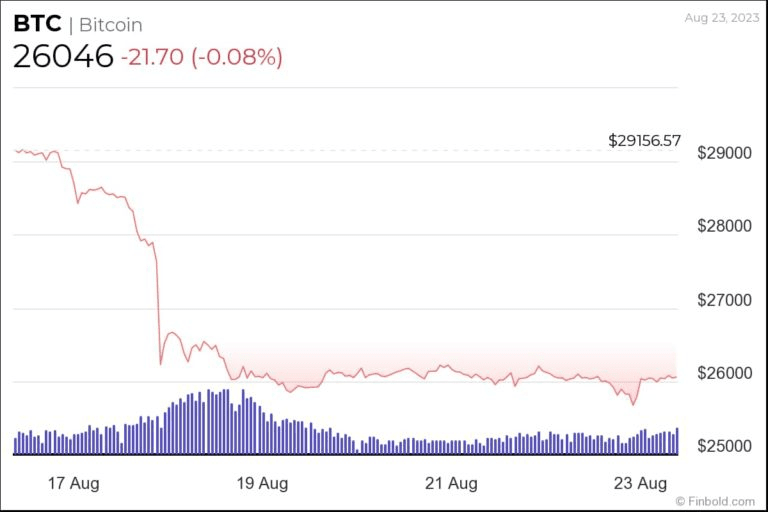
Task: Select the 19 Aug date marker
Action: point(261,484)
